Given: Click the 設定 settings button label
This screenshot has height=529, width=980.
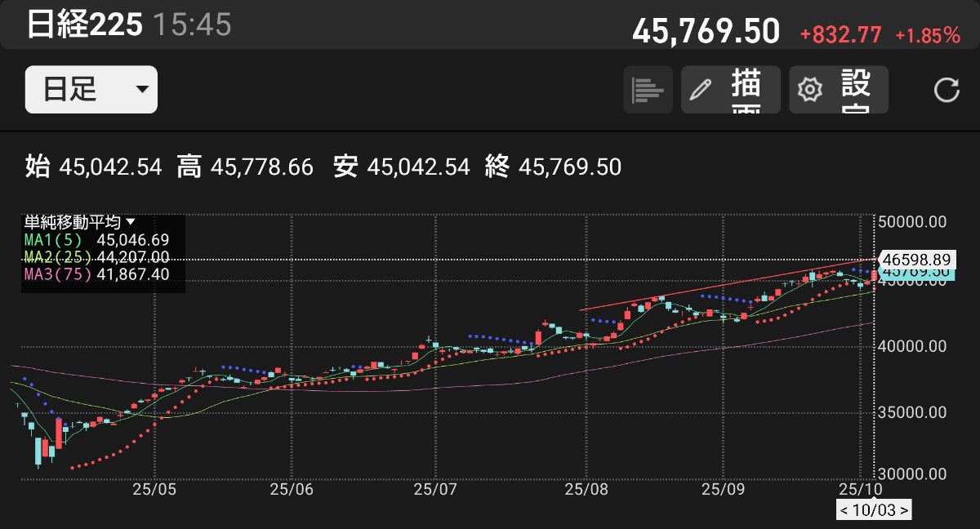Looking at the screenshot, I should coord(855,90).
